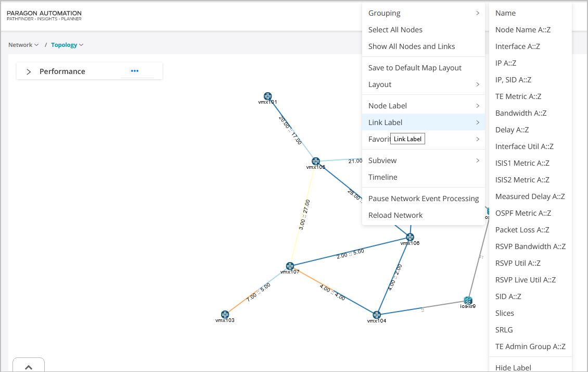Click Save to Default Map Layout
This screenshot has width=588, height=372.
tap(415, 68)
